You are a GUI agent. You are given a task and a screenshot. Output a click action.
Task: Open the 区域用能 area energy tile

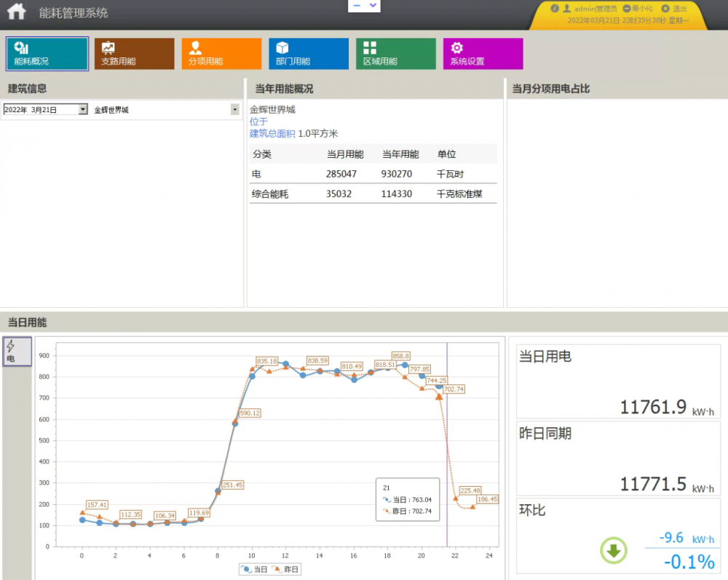(x=395, y=54)
